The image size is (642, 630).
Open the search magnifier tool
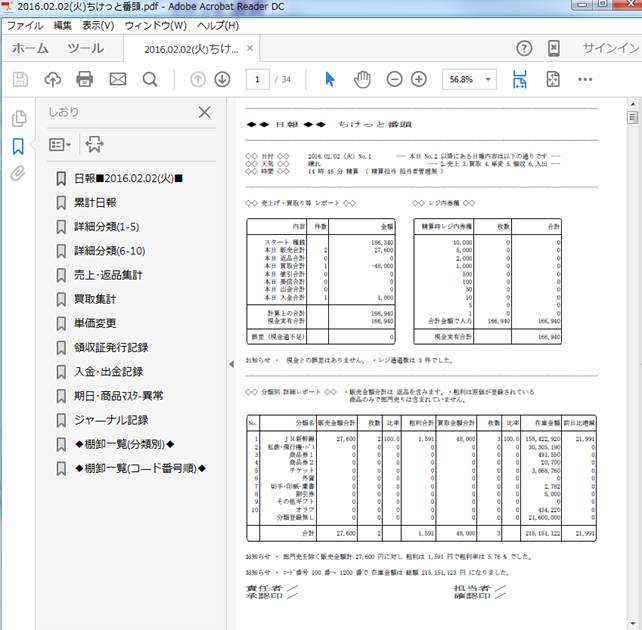150,79
